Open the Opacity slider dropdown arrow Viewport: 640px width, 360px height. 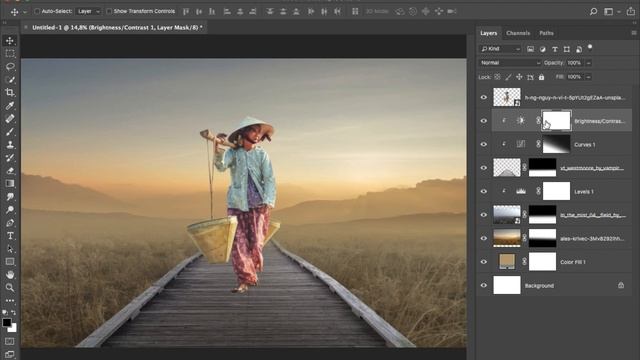click(x=589, y=63)
